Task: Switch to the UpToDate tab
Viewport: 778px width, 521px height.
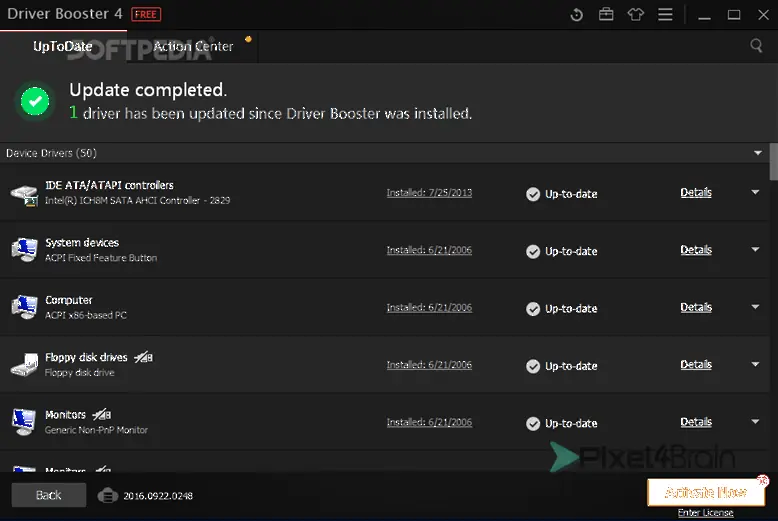Action: (63, 46)
